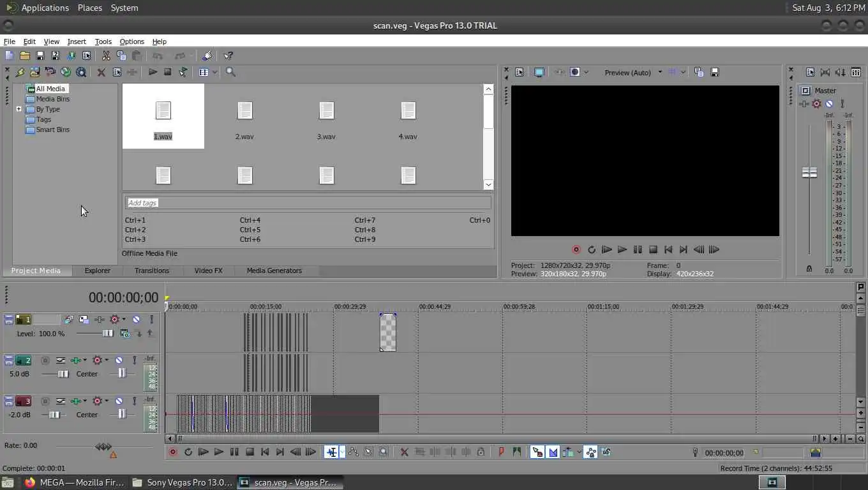868x490 pixels.
Task: Click the Import Media icon in Project Media
Action: pos(34,72)
